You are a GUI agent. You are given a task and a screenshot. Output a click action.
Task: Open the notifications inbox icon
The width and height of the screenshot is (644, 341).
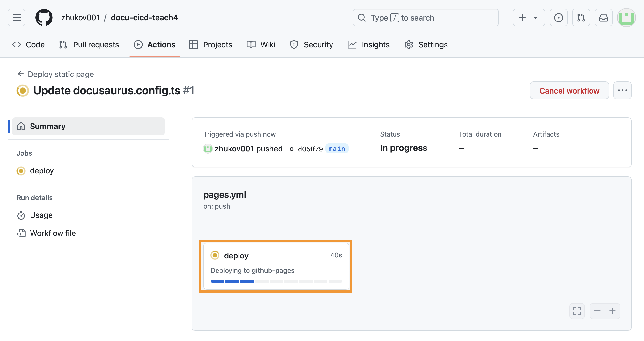coord(603,18)
